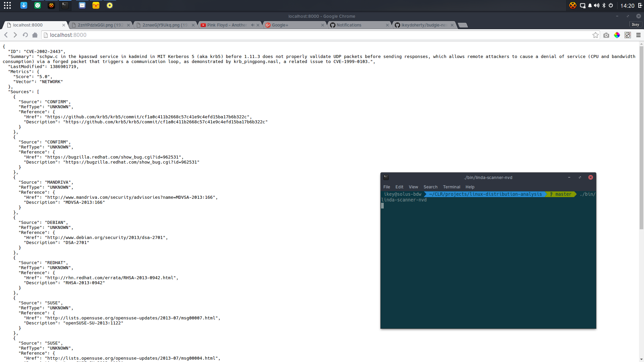Screen dimensions: 644x362
Task: Click the logout/sidebar icon next to the clock
Action: [640, 5]
